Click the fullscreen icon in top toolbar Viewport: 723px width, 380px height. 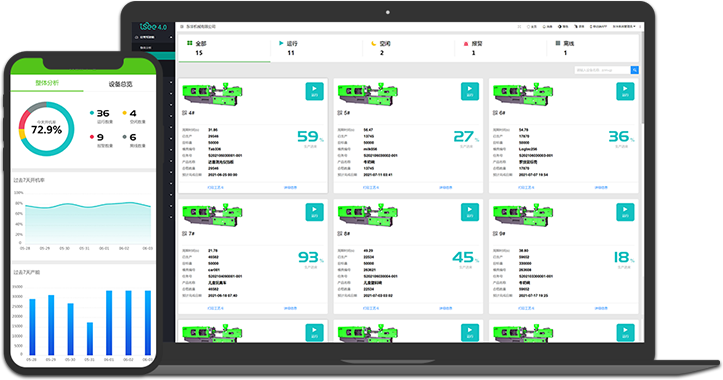pos(519,27)
